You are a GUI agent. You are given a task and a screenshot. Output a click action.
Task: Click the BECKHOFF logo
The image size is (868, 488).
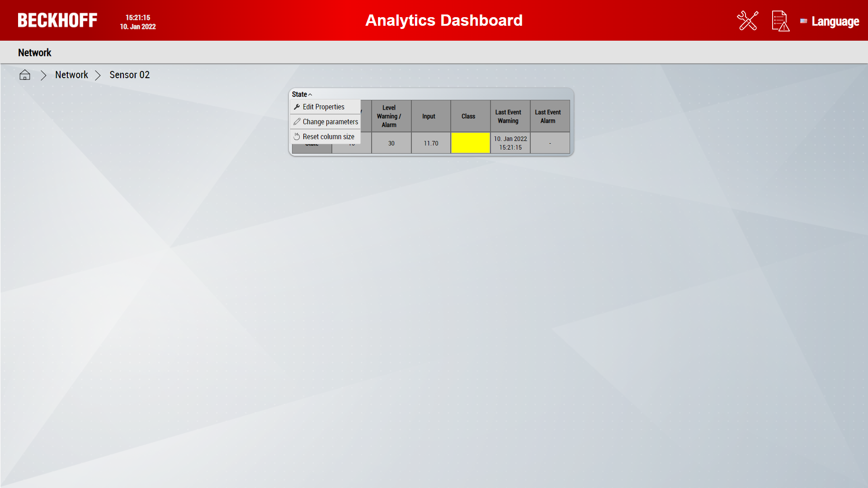tap(57, 20)
